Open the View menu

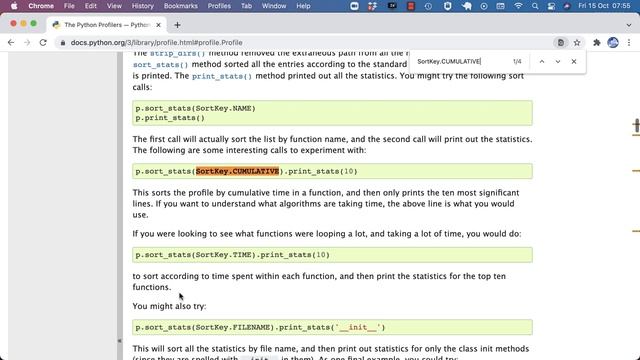pyautogui.click(x=114, y=6)
